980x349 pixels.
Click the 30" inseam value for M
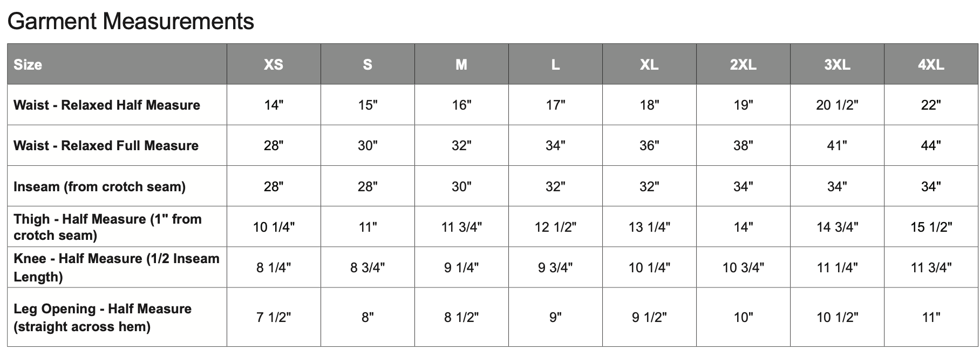461,186
